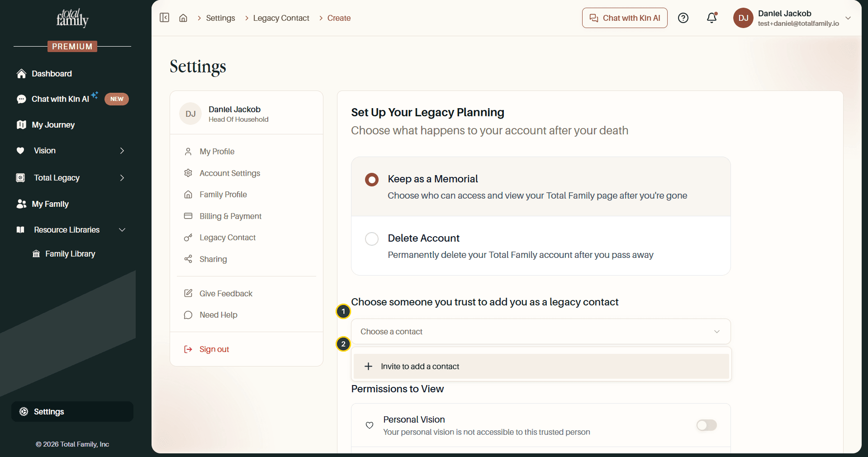Click the Settings gear icon in sidebar
This screenshot has height=457, width=868.
(24, 412)
